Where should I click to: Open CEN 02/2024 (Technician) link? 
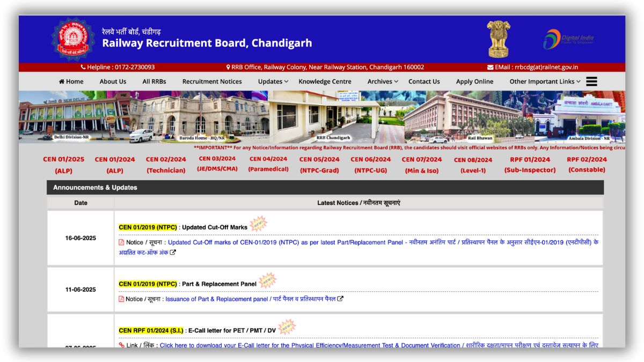click(166, 165)
